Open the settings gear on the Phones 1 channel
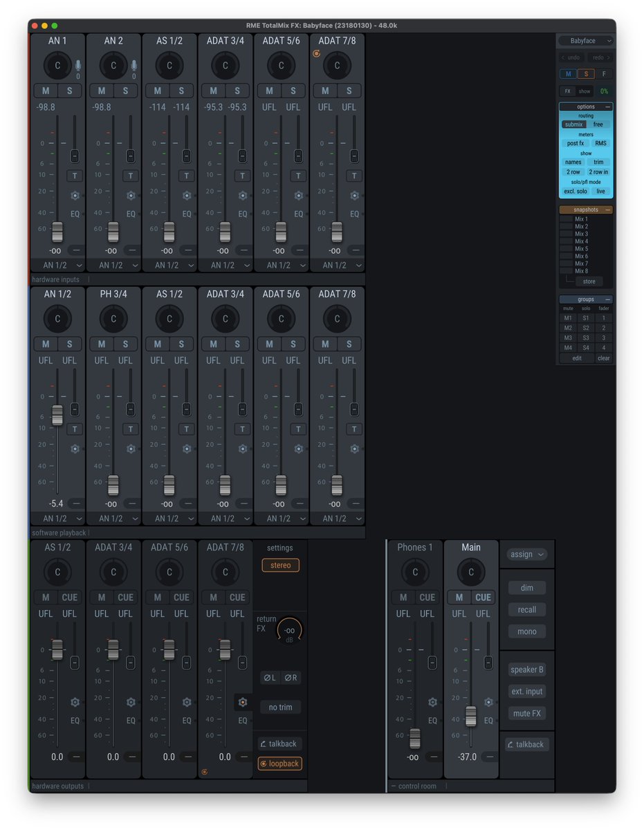644x830 pixels. (x=432, y=702)
